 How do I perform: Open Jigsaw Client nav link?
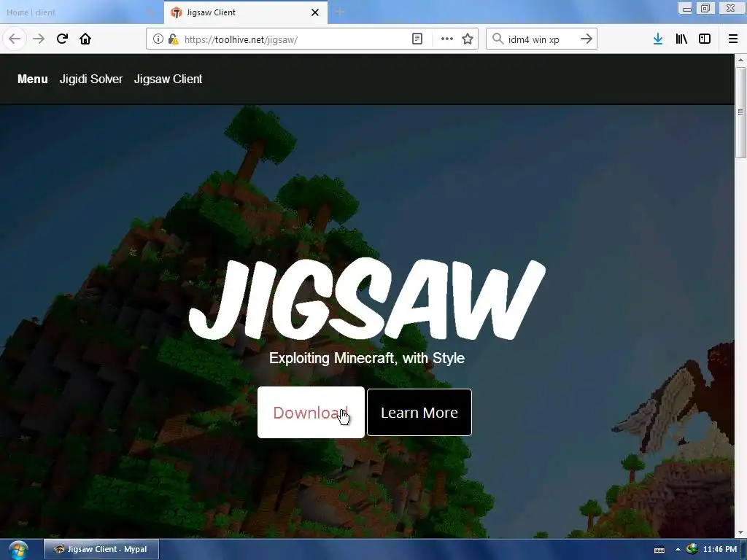[x=169, y=79]
